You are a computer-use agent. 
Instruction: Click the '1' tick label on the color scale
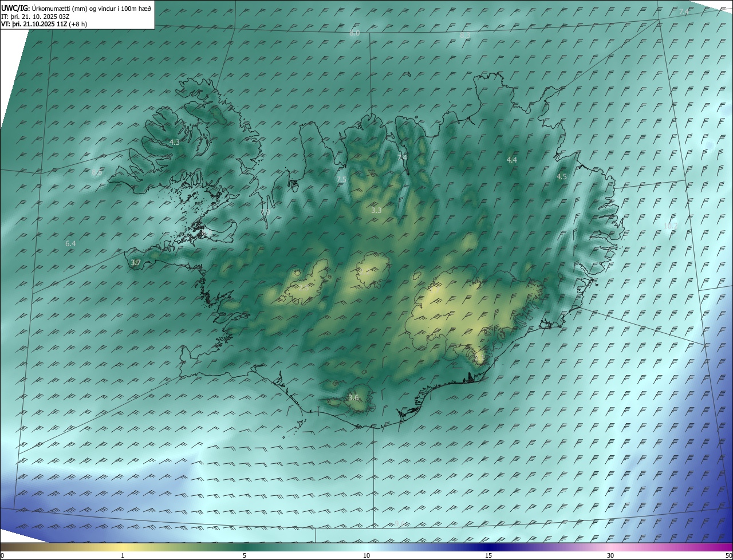(x=123, y=556)
